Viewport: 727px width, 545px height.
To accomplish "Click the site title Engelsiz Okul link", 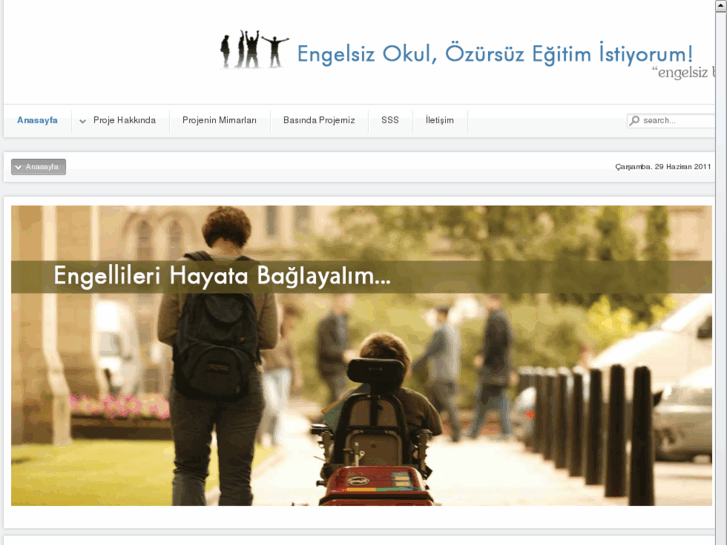I will coord(495,53).
